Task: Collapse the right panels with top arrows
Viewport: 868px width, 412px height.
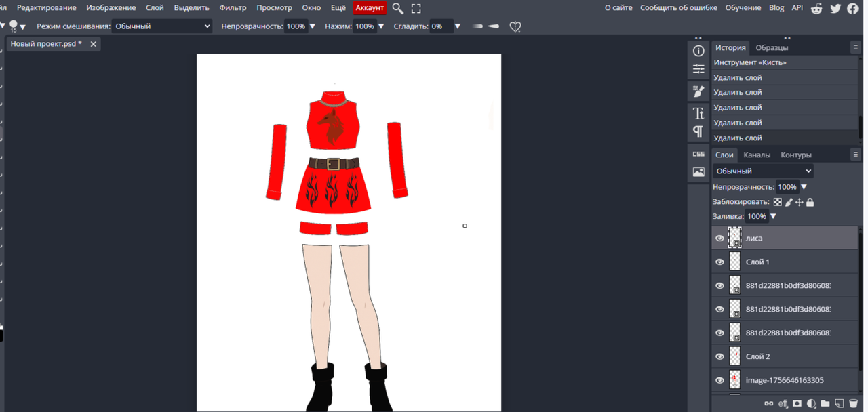Action: click(x=787, y=38)
